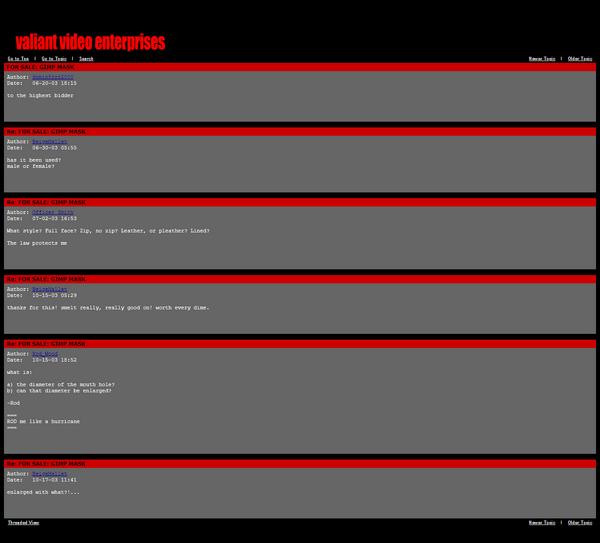
Task: Click the date '10-15-03 18:52'
Action: click(x=54, y=360)
